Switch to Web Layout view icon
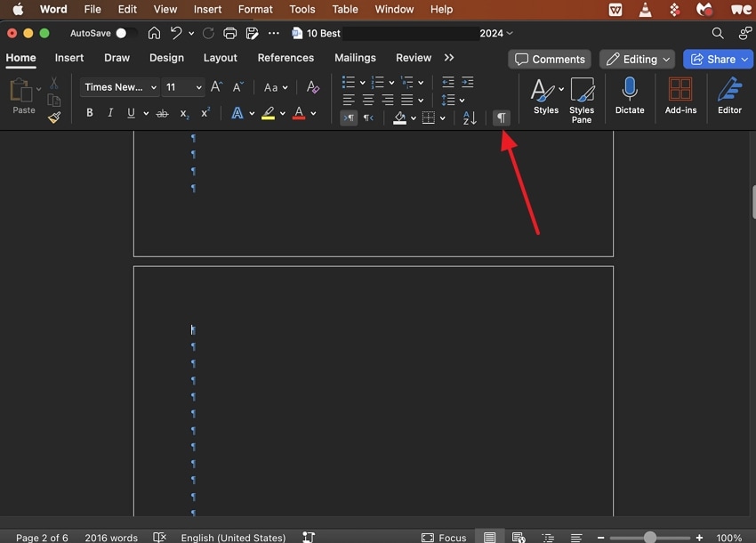Viewport: 756px width, 543px height. point(519,537)
